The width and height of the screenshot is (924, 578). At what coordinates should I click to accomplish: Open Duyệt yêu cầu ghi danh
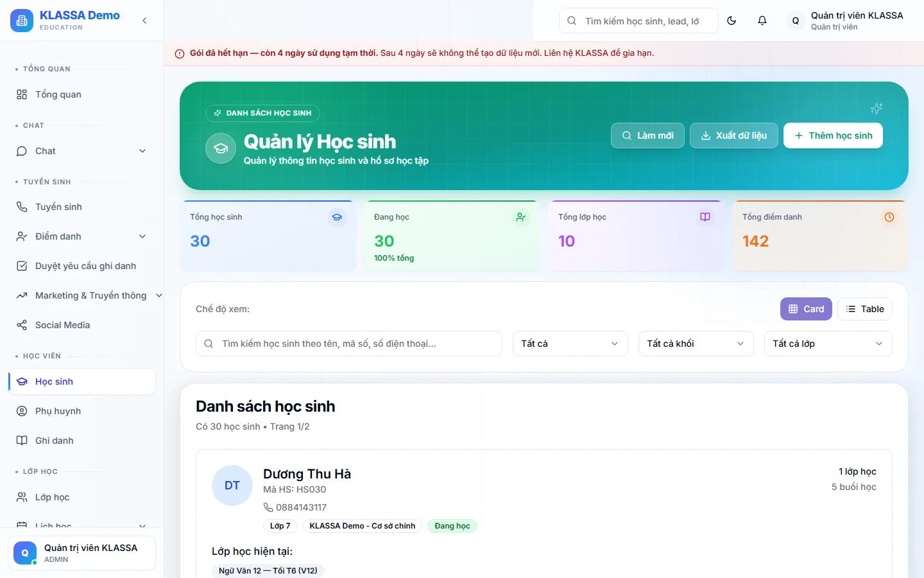point(81,266)
